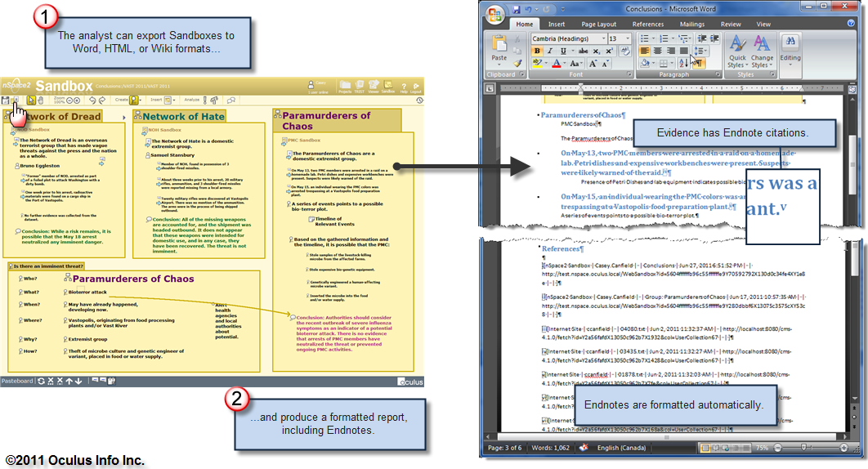
Task: Open the Projects icon in Sandbox
Action: (x=346, y=87)
